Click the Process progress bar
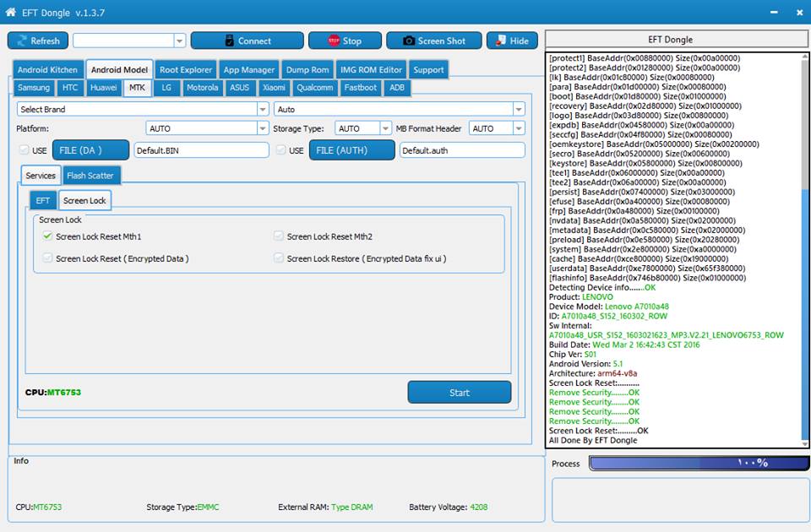This screenshot has width=811, height=532. (x=699, y=463)
